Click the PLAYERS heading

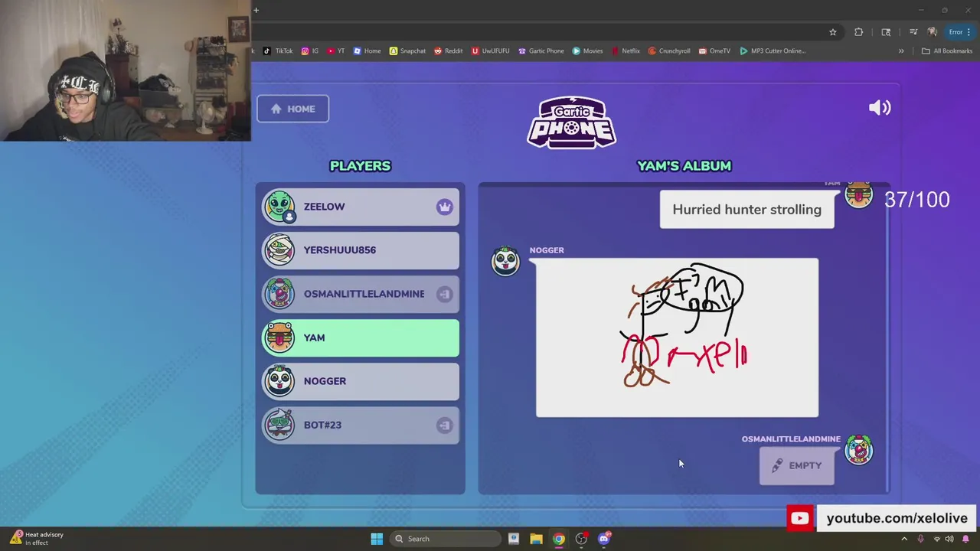pos(360,166)
